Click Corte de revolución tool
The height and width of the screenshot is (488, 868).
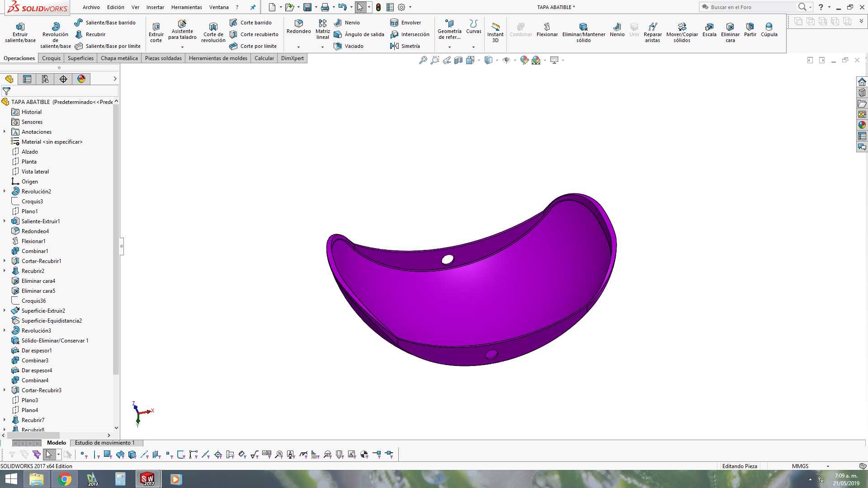point(213,32)
